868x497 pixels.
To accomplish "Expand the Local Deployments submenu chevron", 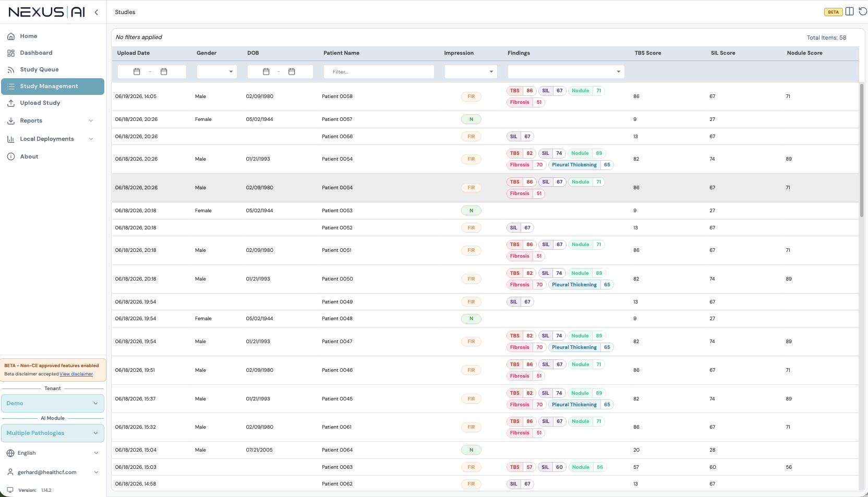I will click(91, 139).
